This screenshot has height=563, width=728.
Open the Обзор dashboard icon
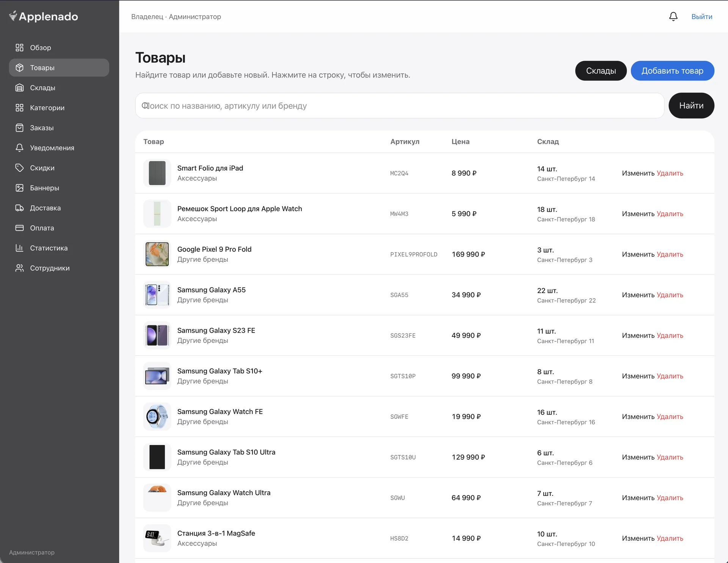19,47
